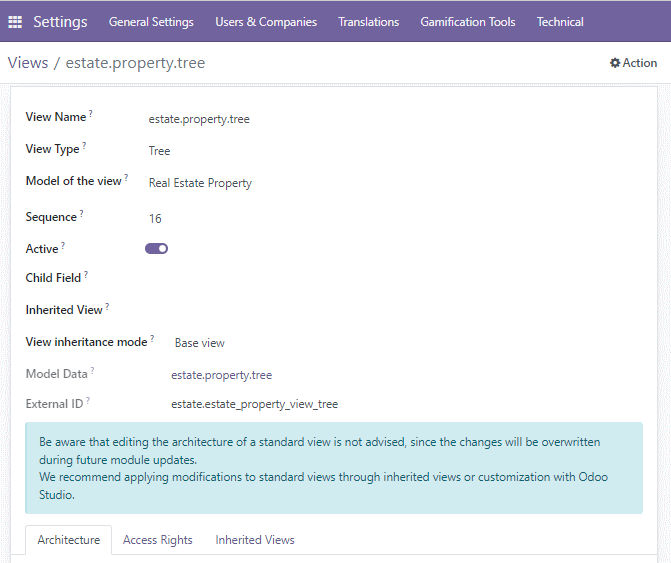
Task: Click the Sequence value 16 field
Action: 155,219
